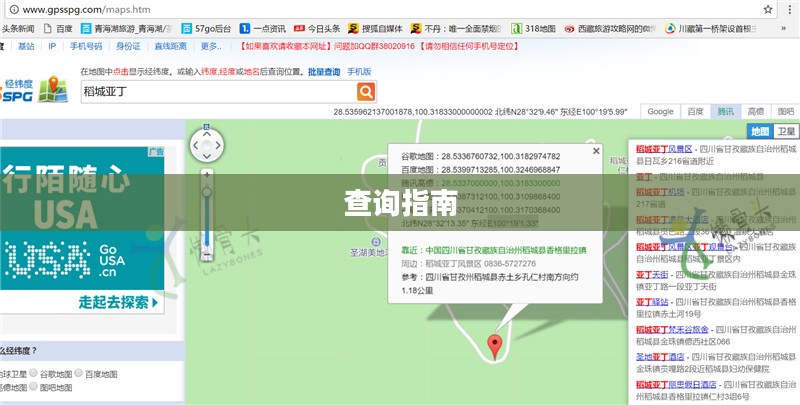The height and width of the screenshot is (405, 800).
Task: Switch to the 腾讯 map tab
Action: 725,111
